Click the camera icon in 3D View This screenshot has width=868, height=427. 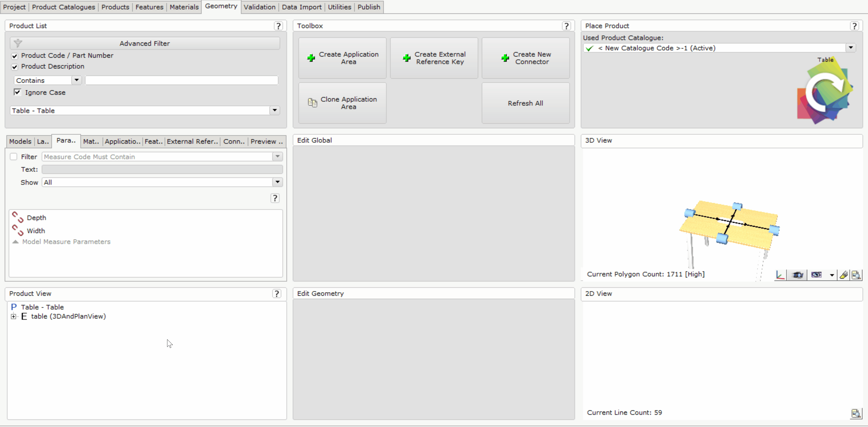pyautogui.click(x=798, y=275)
